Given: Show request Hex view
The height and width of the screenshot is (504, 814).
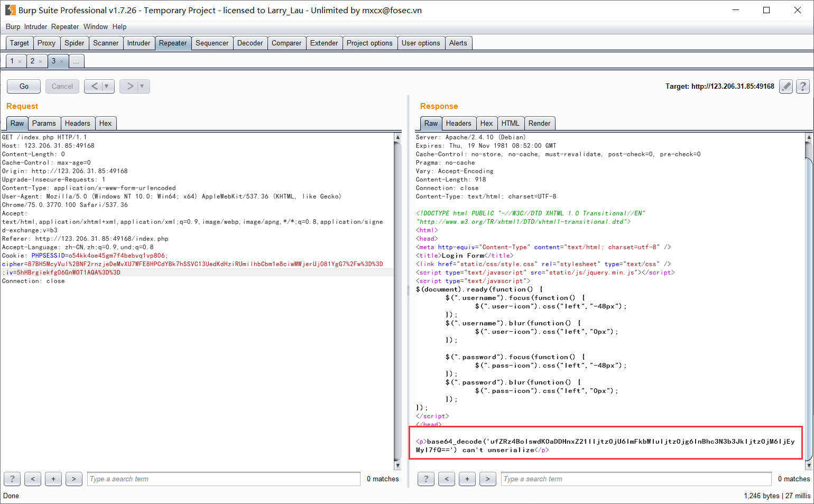Looking at the screenshot, I should click(x=106, y=124).
